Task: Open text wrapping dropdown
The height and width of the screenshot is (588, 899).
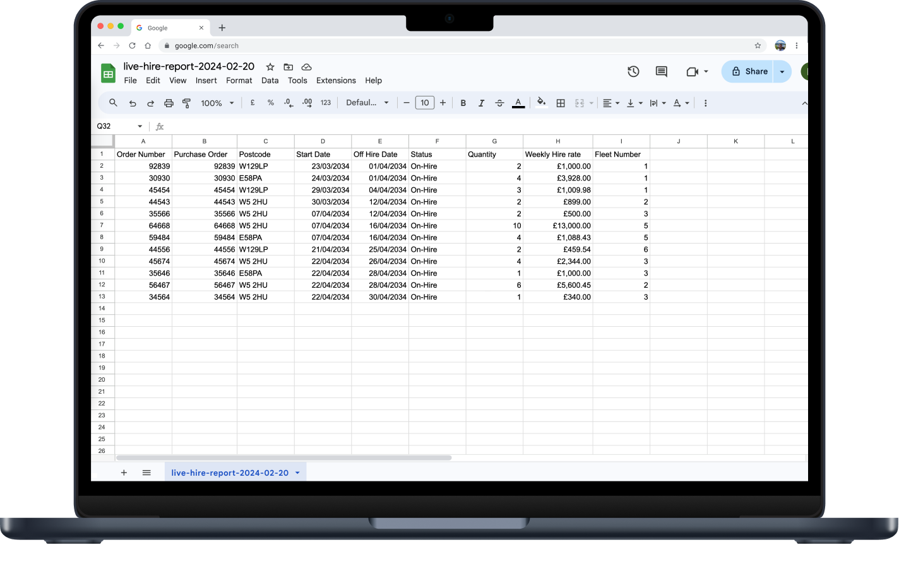Action: point(658,103)
